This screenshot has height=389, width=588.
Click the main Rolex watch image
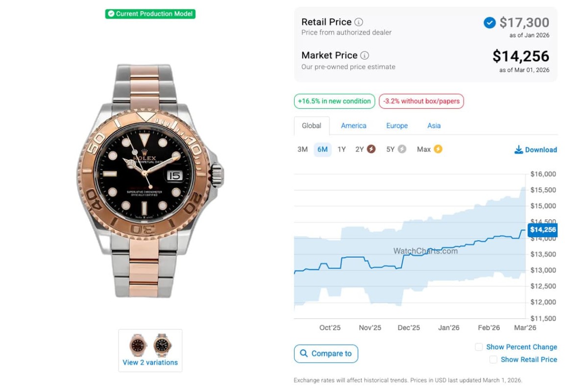click(150, 181)
